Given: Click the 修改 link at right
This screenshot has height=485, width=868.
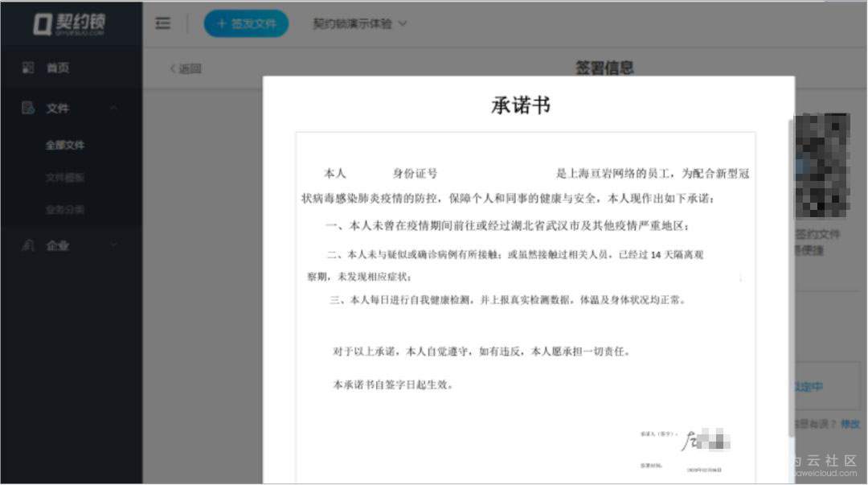Looking at the screenshot, I should pyautogui.click(x=850, y=424).
